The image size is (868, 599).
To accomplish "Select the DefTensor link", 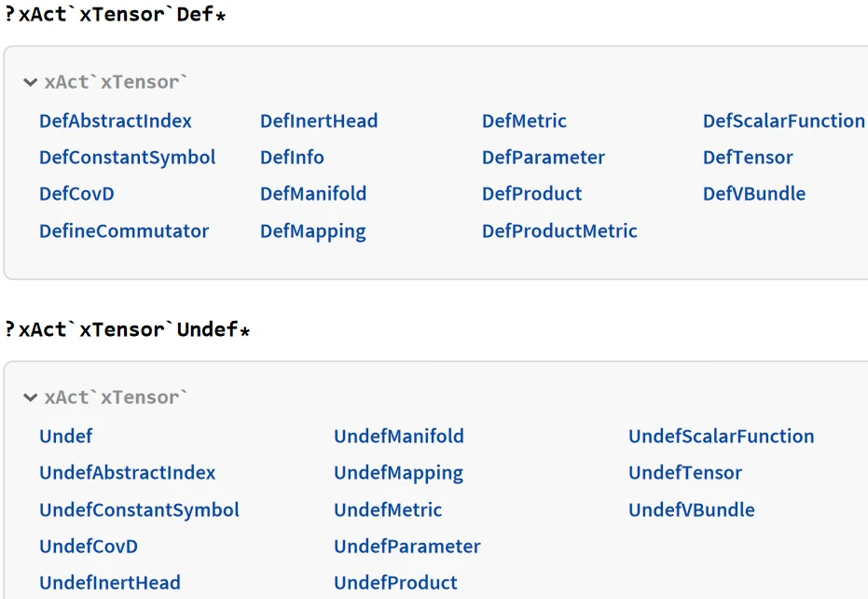I will 748,158.
